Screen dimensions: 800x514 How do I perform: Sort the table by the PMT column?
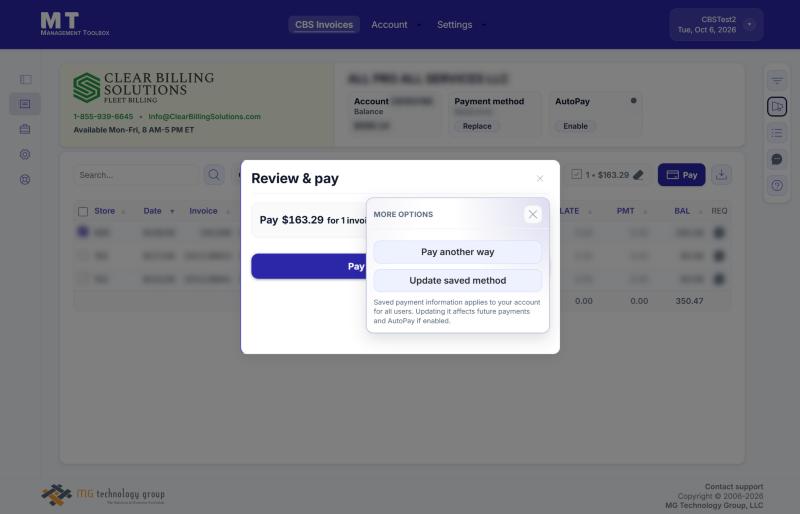pyautogui.click(x=626, y=211)
